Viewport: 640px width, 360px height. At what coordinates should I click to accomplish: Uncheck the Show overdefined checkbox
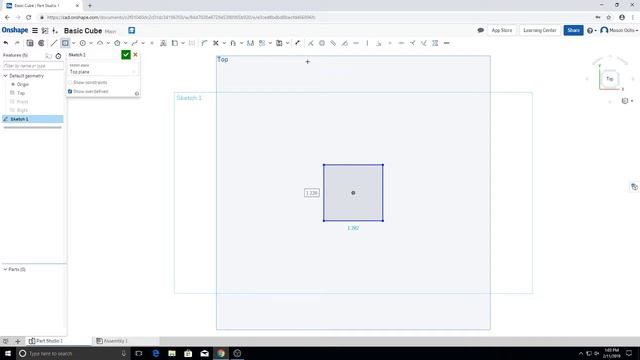tap(70, 91)
